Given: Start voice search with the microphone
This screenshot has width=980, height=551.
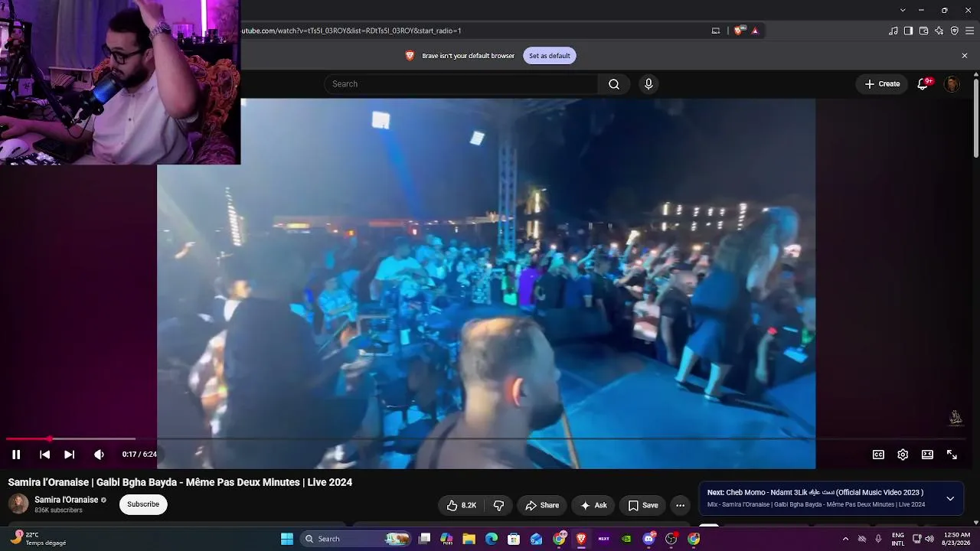Looking at the screenshot, I should pos(648,84).
